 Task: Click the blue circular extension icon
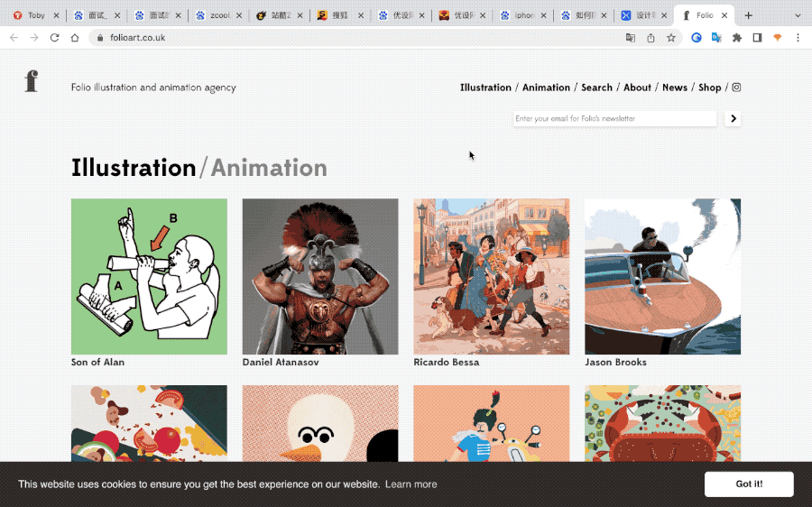point(697,38)
